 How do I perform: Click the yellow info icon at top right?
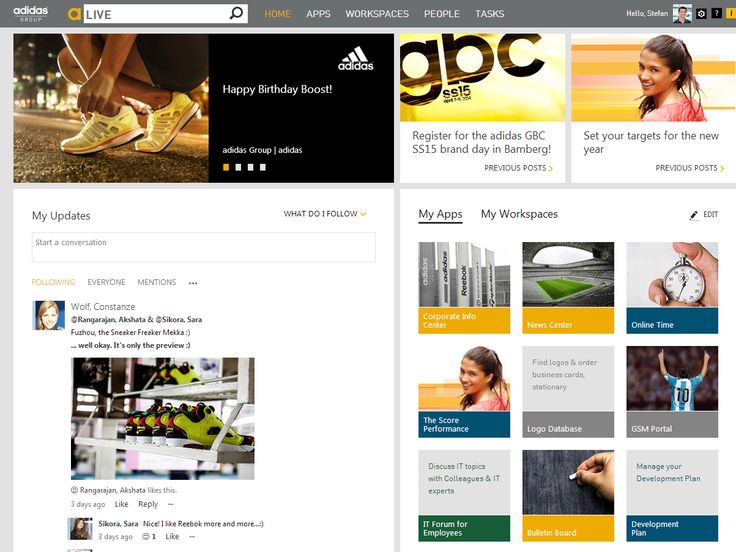731,14
